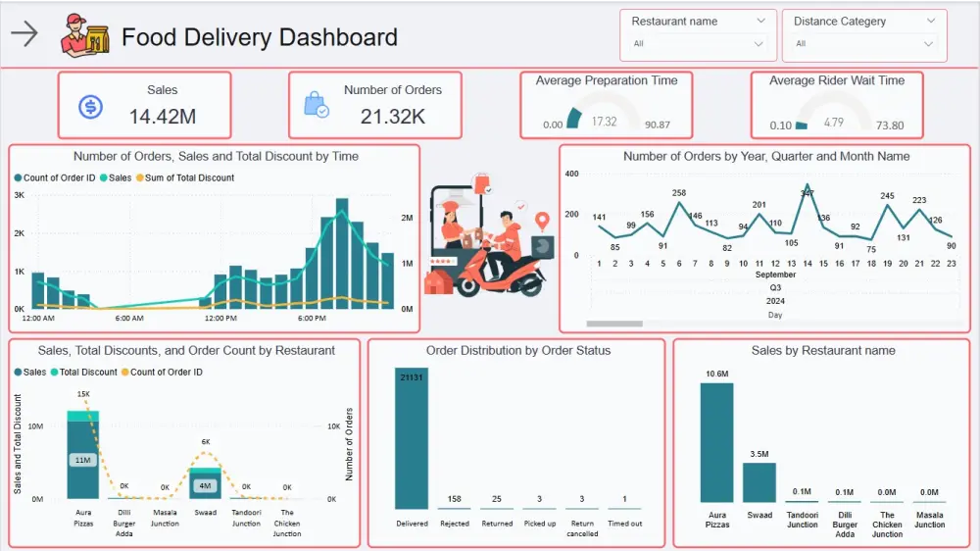Select the Sales 14.42M card

pos(144,105)
